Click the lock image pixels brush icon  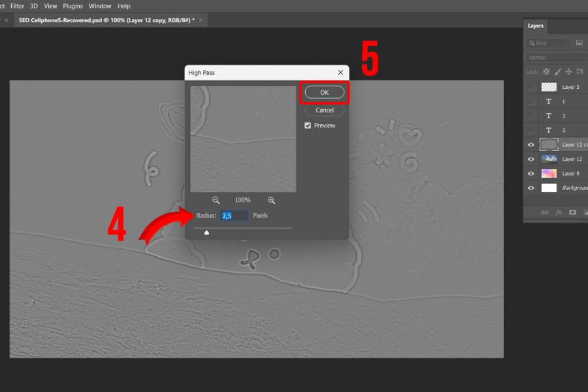[x=558, y=72]
